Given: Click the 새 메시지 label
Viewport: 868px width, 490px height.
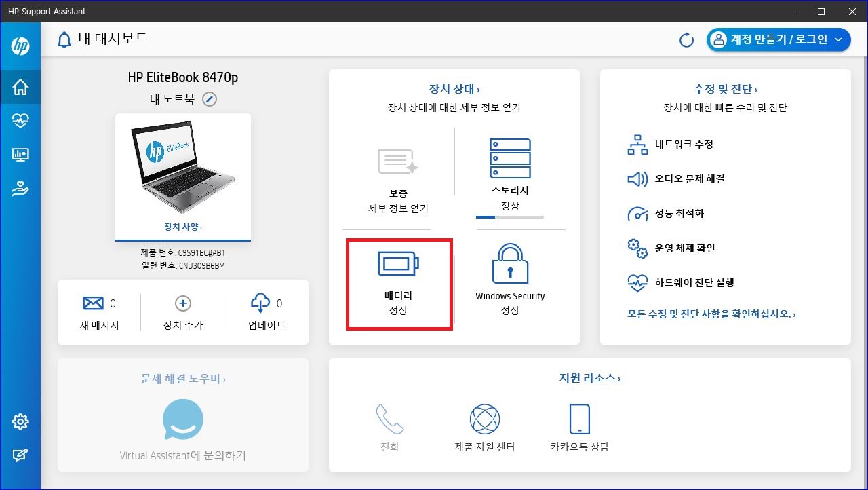Looking at the screenshot, I should click(x=100, y=326).
